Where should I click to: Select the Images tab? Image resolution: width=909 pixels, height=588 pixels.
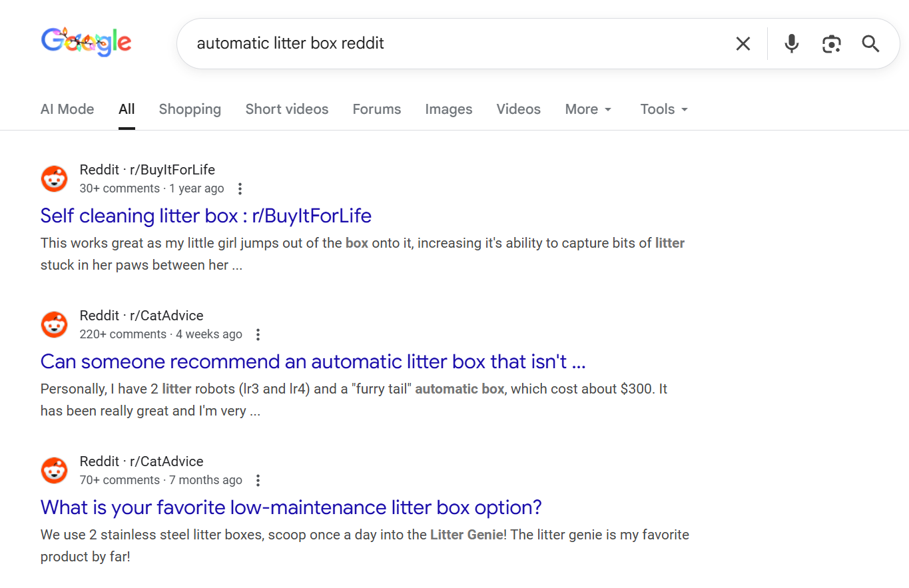pos(449,109)
